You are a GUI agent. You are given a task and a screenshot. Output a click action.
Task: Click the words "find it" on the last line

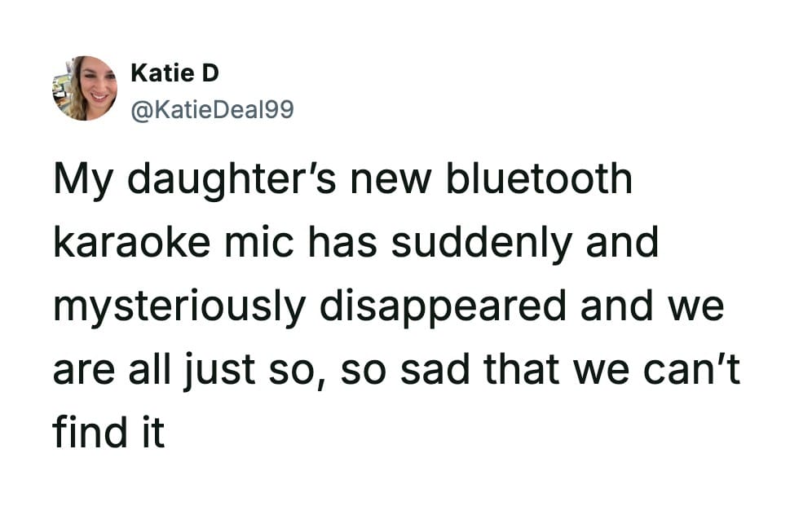pos(108,433)
